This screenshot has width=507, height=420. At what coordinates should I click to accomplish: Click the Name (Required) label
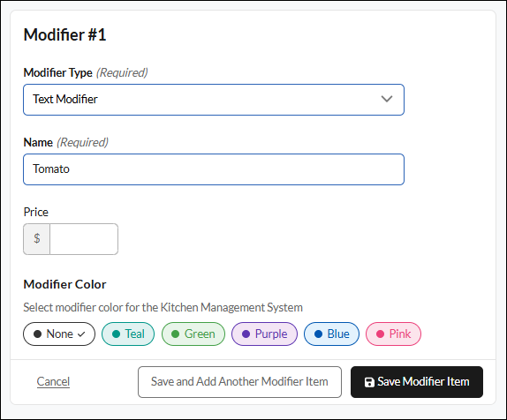[x=66, y=142]
